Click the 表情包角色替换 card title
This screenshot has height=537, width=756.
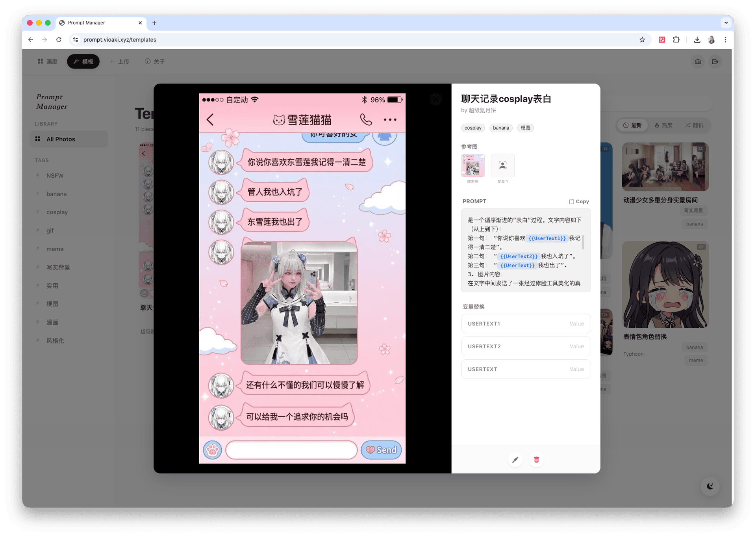645,337
